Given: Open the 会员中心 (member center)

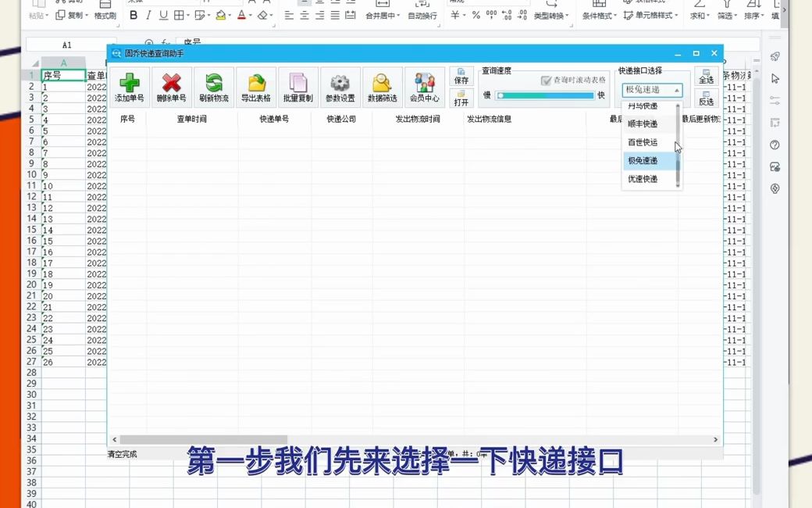Looking at the screenshot, I should (x=424, y=84).
